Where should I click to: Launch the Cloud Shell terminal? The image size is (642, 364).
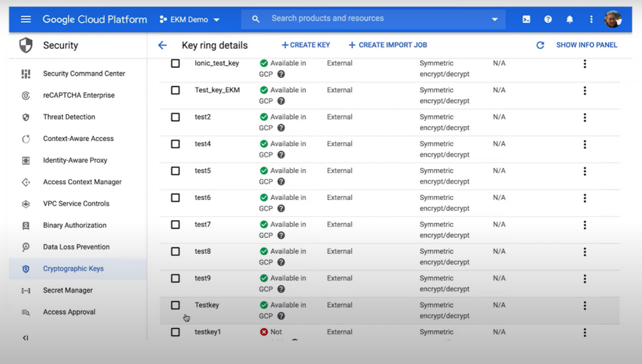pyautogui.click(x=525, y=19)
